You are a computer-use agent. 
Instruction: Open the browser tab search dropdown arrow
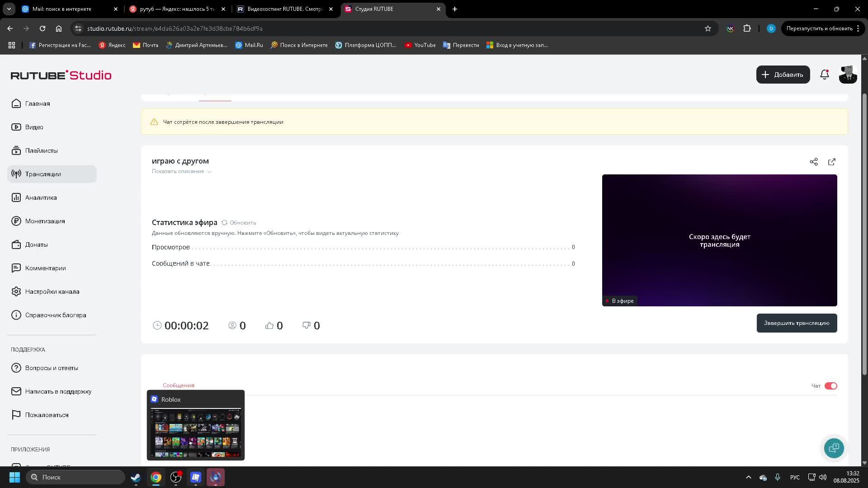pos(9,9)
